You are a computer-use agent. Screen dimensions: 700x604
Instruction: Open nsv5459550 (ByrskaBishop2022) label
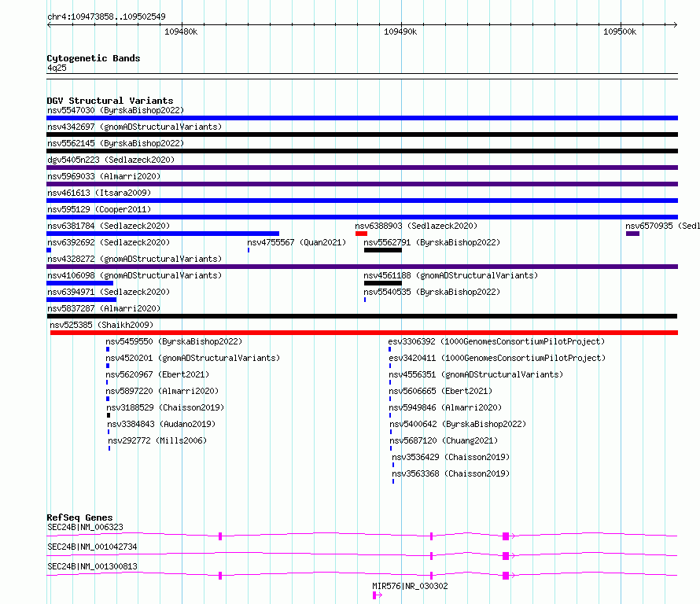coord(174,341)
